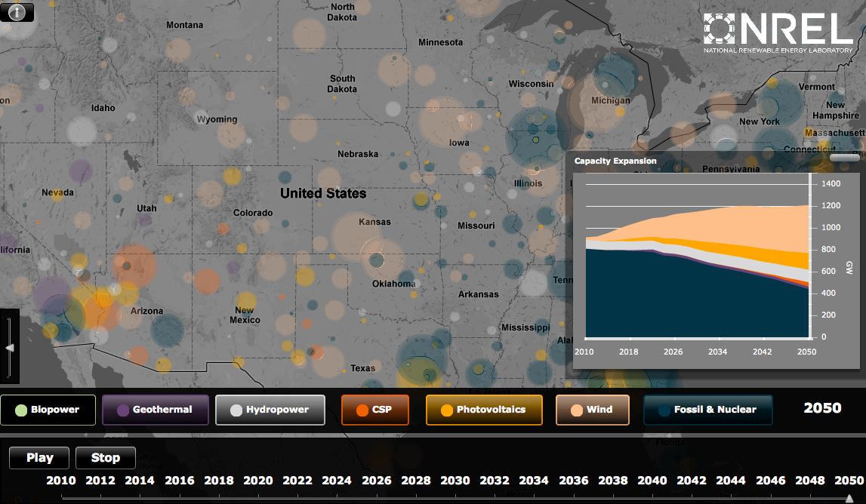This screenshot has height=504, width=866.
Task: Collapse the Capacity Expansion panel
Action: pos(844,158)
